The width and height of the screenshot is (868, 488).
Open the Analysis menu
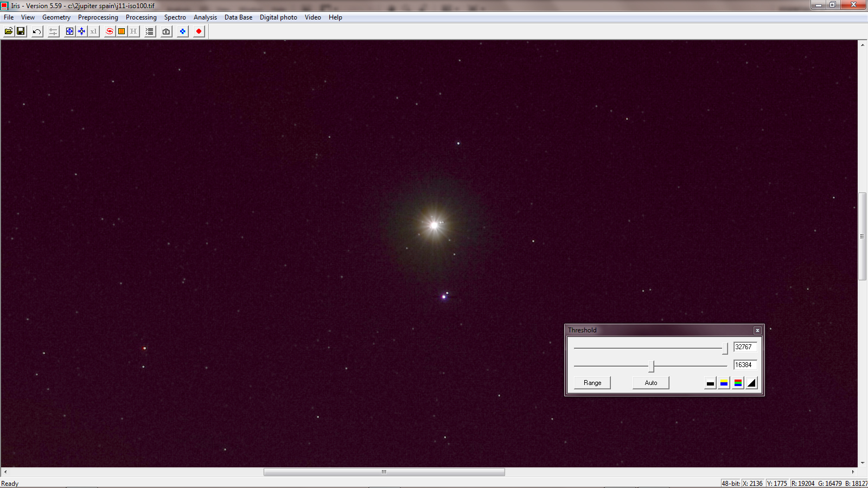pyautogui.click(x=205, y=17)
